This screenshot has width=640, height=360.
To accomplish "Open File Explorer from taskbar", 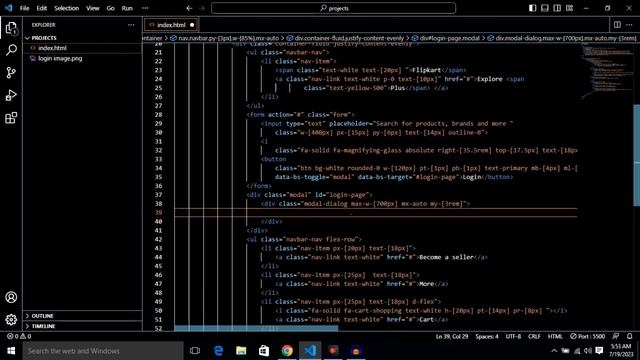I will coord(241,351).
